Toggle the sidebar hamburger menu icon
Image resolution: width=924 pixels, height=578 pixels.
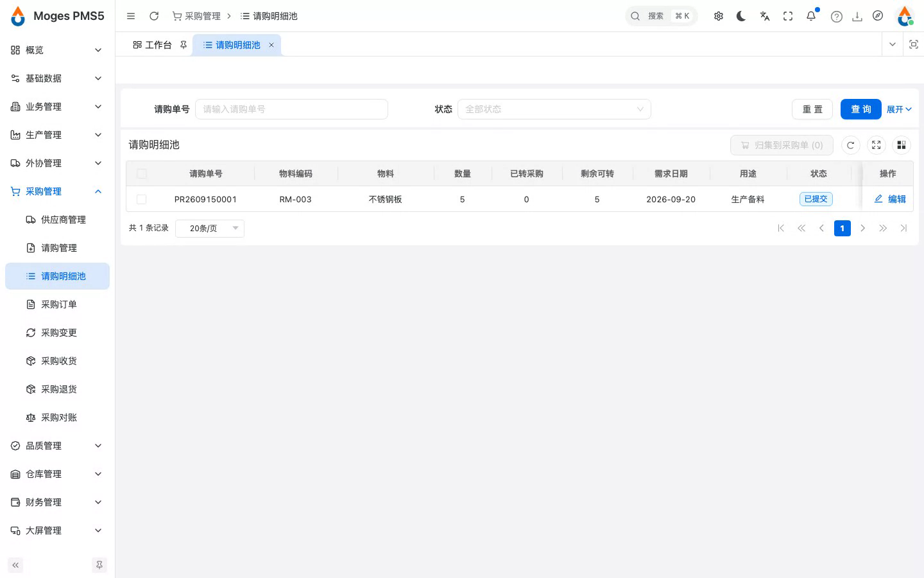coord(131,16)
